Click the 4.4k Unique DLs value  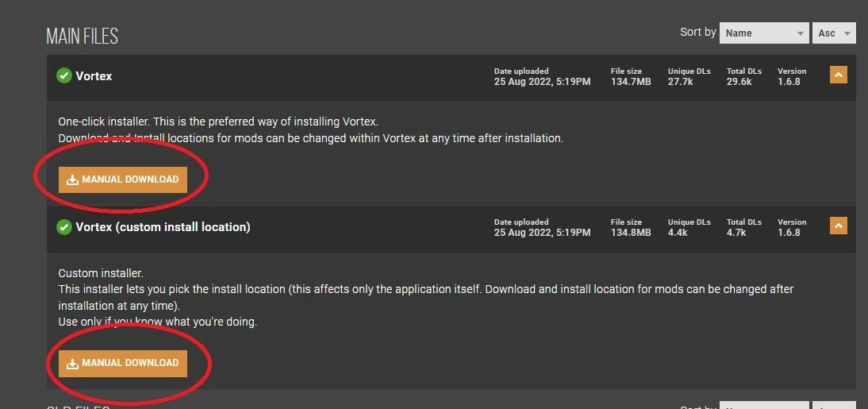(x=678, y=233)
